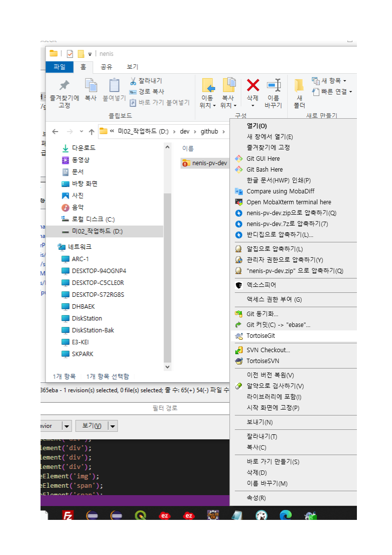Click navigation pane scrollbar down arrow

168,367
